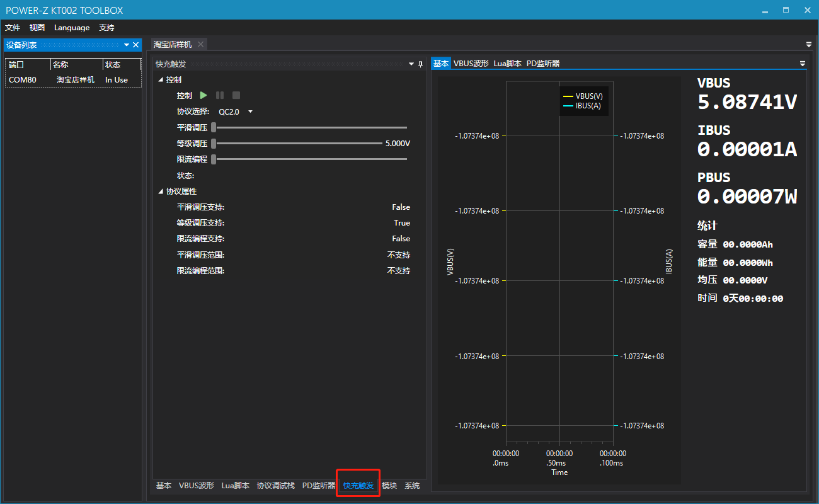This screenshot has width=819, height=504.
Task: Click the 限流编程 slider handle
Action: (x=214, y=159)
